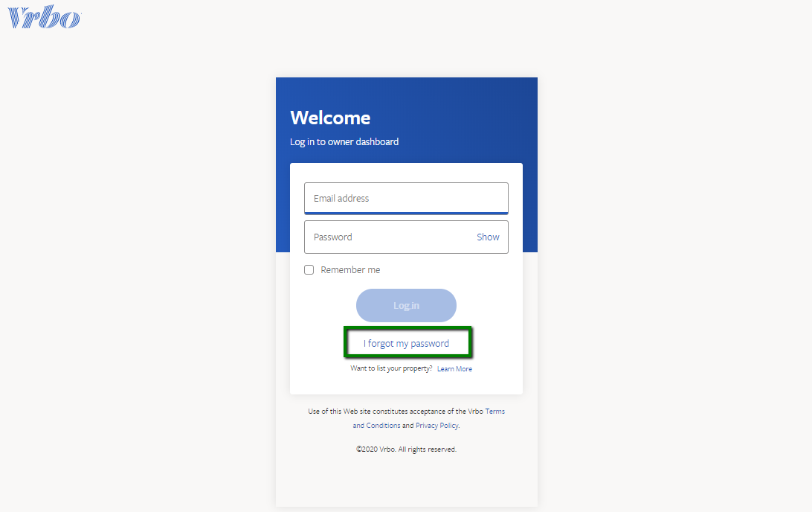812x512 pixels.
Task: Submit with the Log in button
Action: (x=406, y=305)
